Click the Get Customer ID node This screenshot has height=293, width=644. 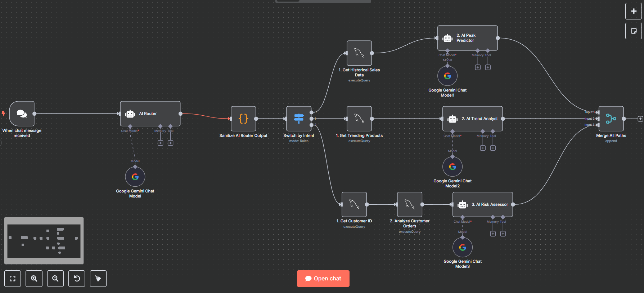(x=354, y=204)
